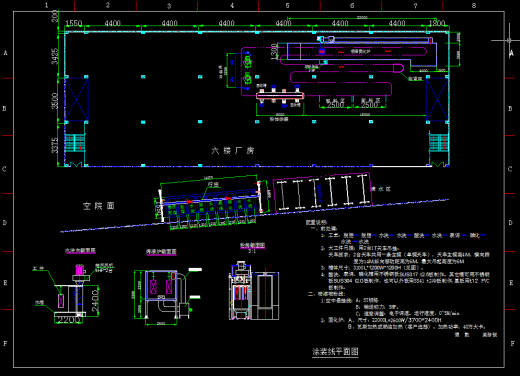Pick the vertical 3500 dimension text
520x376 pixels.
pyautogui.click(x=55, y=101)
